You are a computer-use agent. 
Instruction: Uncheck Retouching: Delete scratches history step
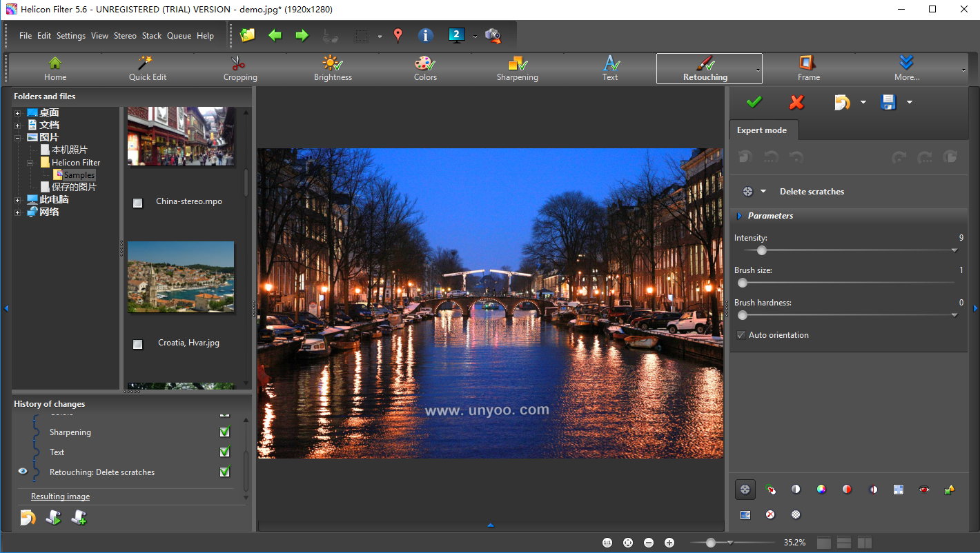pos(224,472)
